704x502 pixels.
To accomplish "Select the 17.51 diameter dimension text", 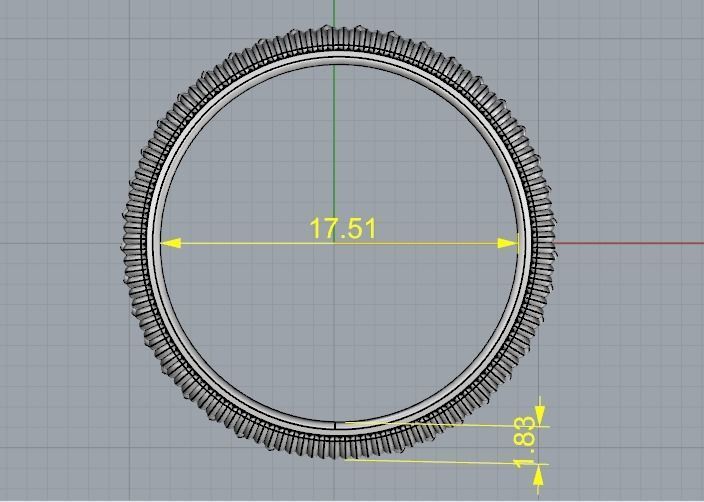I will pyautogui.click(x=343, y=228).
